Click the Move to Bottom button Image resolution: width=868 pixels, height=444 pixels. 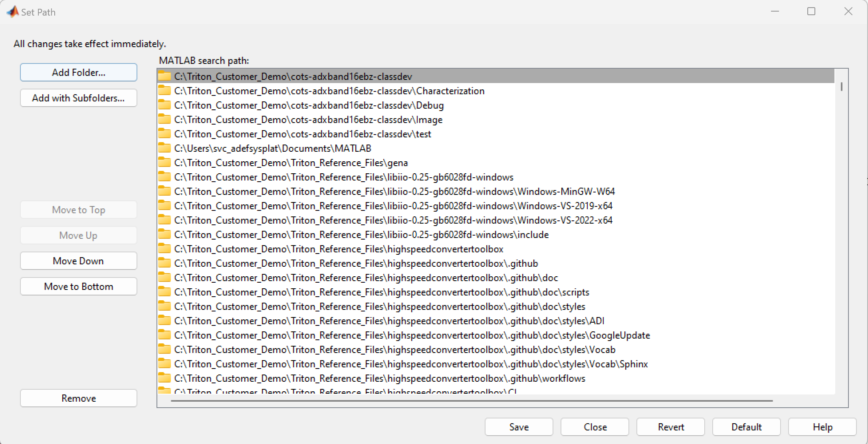pos(79,286)
